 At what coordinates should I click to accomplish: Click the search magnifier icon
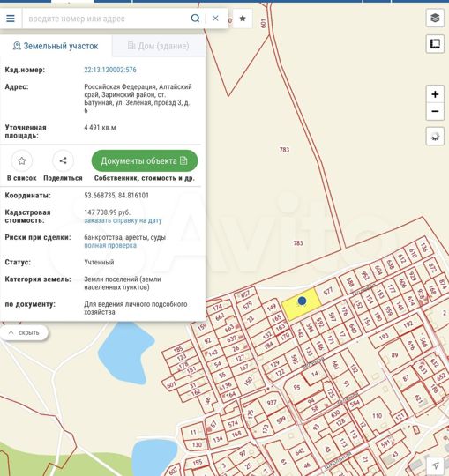pyautogui.click(x=195, y=19)
